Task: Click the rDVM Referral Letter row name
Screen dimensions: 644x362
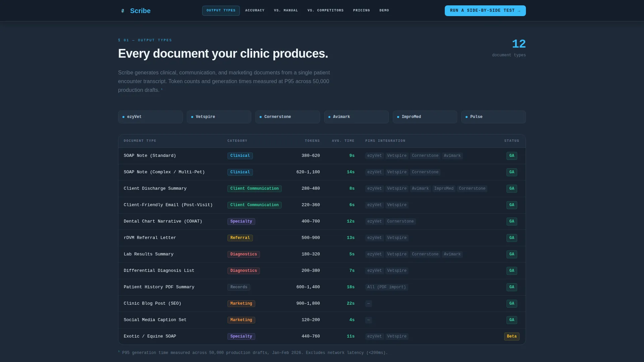Action: pyautogui.click(x=150, y=238)
